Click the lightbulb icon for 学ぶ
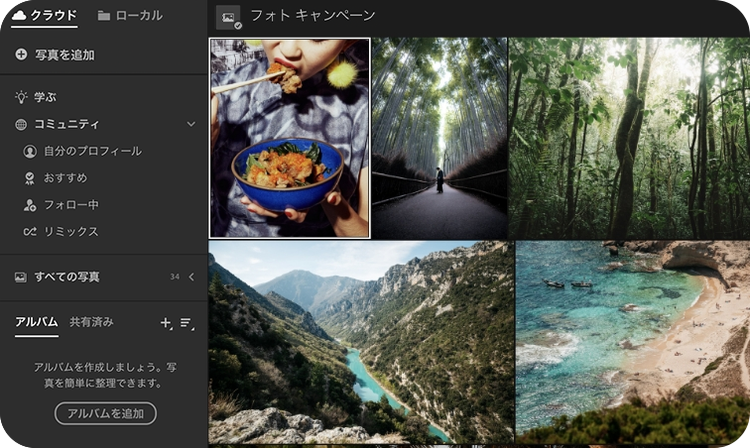Viewport: 750px width, 448px height. 21,97
